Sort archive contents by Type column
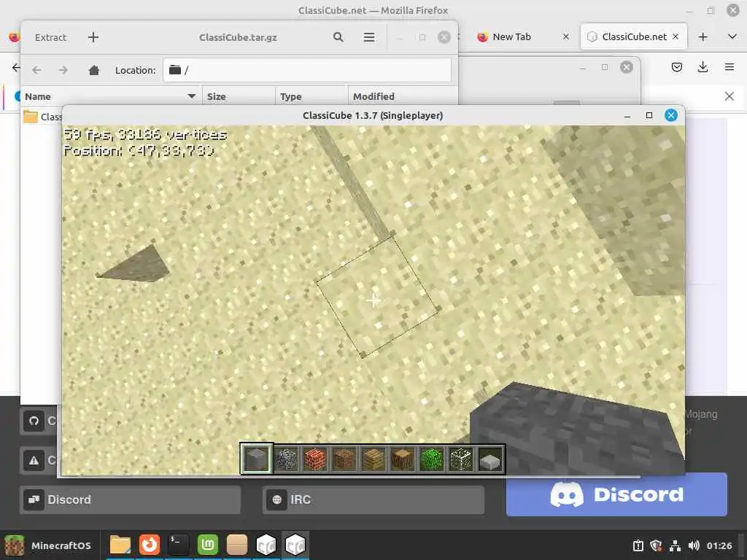747x560 pixels. pyautogui.click(x=311, y=96)
